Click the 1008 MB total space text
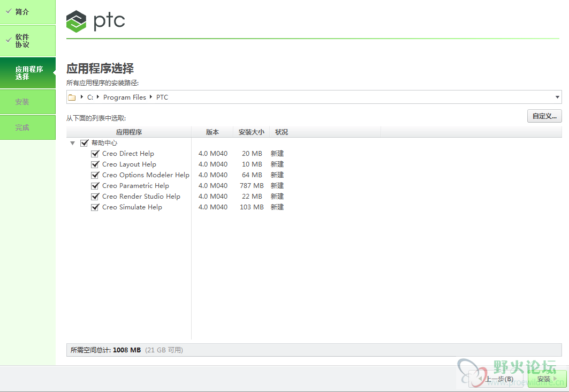Viewport: 569px width, 392px height. (127, 350)
